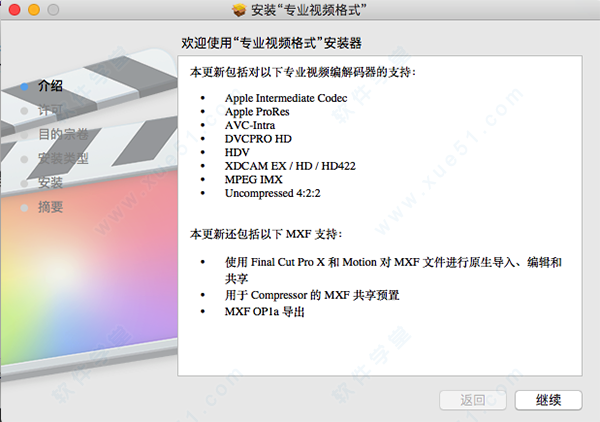Click the AVC-Intra list entry
The image size is (600, 422).
coord(249,125)
